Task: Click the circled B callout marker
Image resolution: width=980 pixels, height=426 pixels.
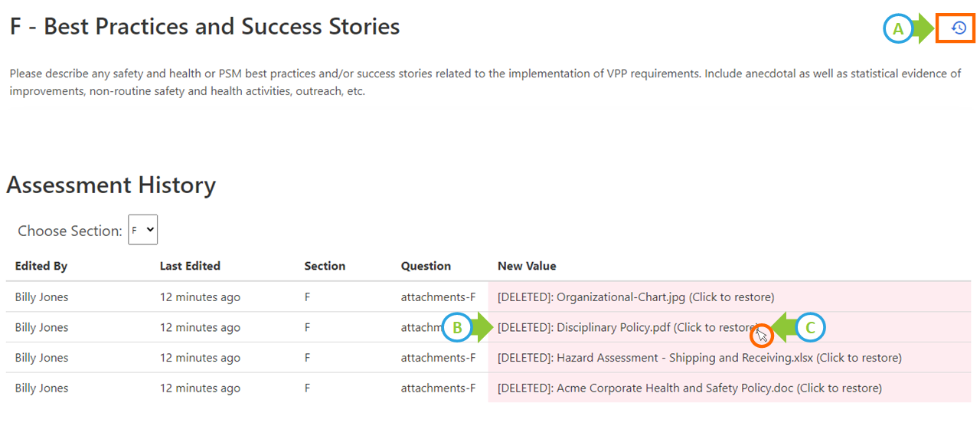Action: pos(457,328)
